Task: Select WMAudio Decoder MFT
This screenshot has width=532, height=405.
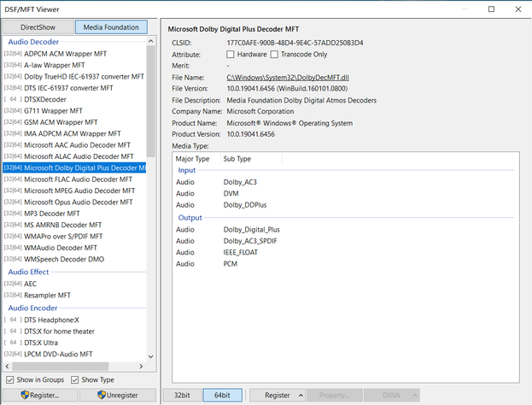Action: pos(74,248)
